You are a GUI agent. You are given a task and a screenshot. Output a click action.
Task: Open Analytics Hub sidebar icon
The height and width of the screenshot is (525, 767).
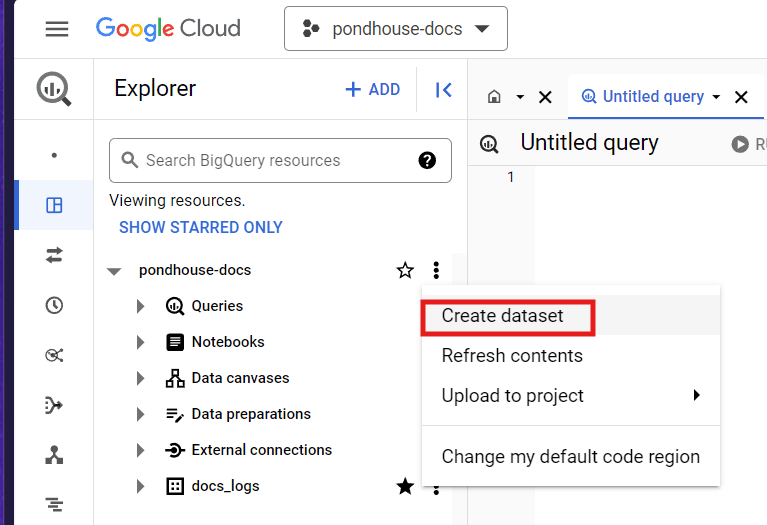coord(54,355)
